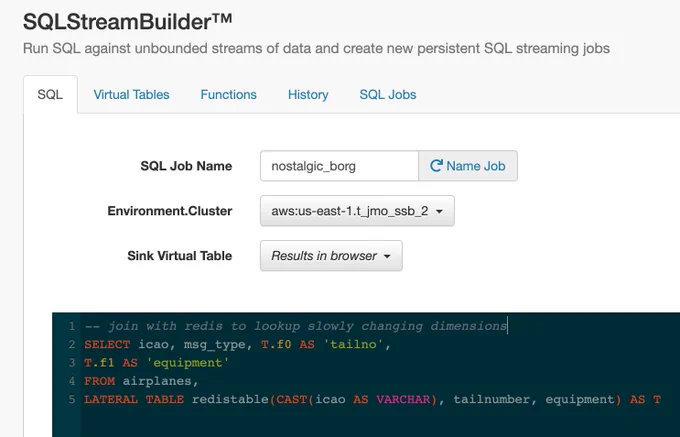This screenshot has height=437, width=680.
Task: Open the Sink Virtual Table dropdown
Action: point(331,256)
